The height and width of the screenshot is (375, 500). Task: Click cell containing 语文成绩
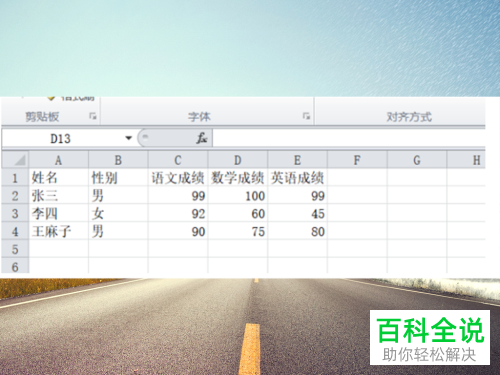point(178,178)
